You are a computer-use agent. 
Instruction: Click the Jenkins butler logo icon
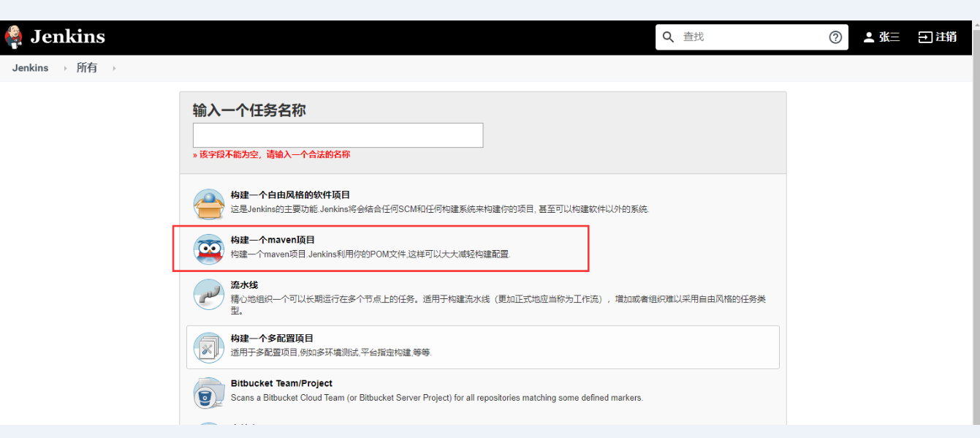(13, 37)
